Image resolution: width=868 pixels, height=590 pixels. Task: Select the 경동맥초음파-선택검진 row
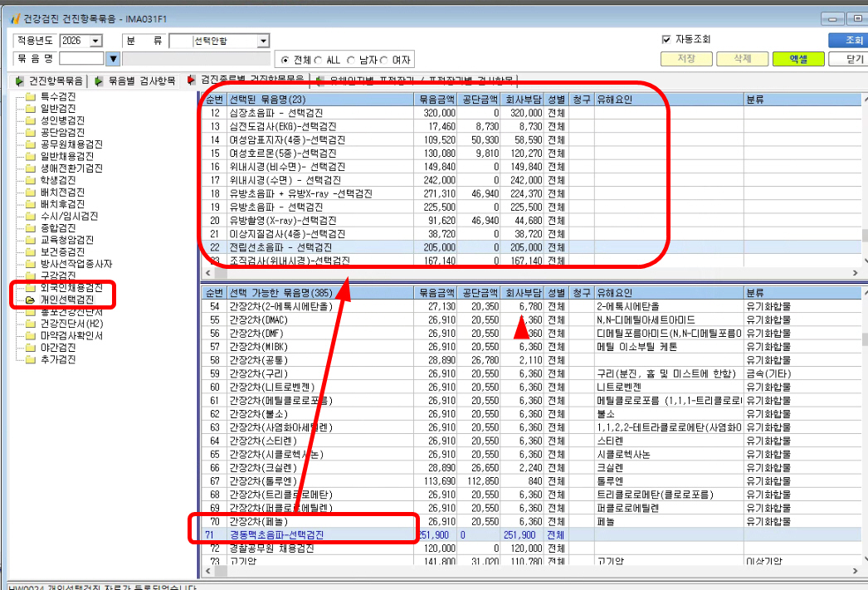[x=531, y=535]
